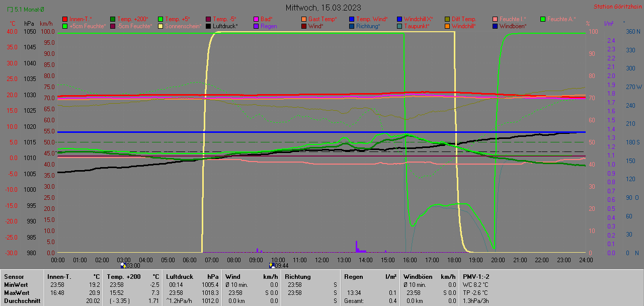This screenshot has width=644, height=306.
Task: Click the WC 8.2 °C value
Action: [x=475, y=285]
